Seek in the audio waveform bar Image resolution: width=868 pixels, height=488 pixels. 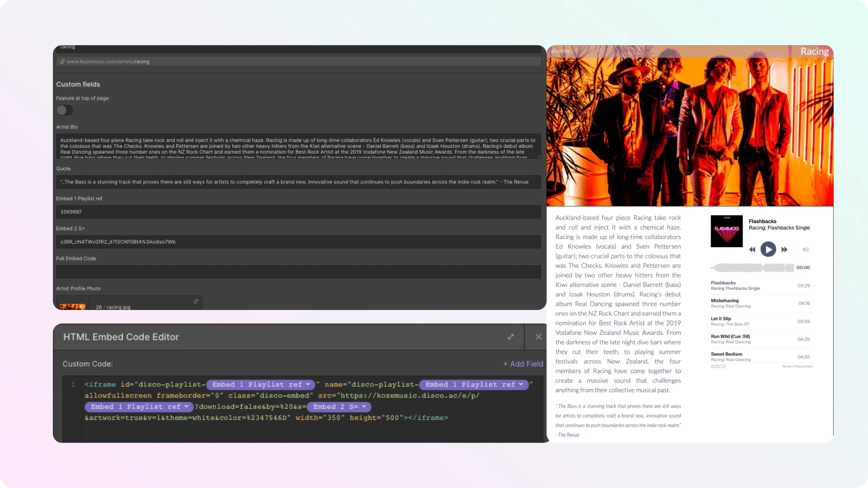pyautogui.click(x=752, y=268)
